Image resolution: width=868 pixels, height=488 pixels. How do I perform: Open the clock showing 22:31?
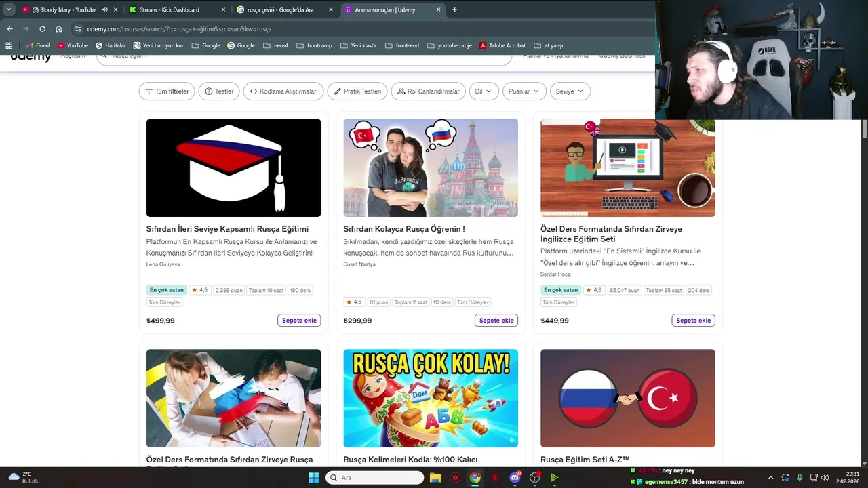click(849, 478)
